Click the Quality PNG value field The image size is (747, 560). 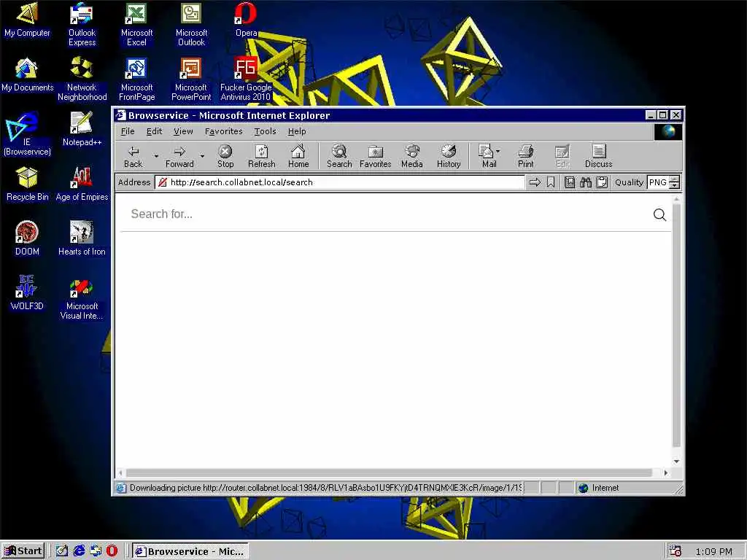[659, 182]
